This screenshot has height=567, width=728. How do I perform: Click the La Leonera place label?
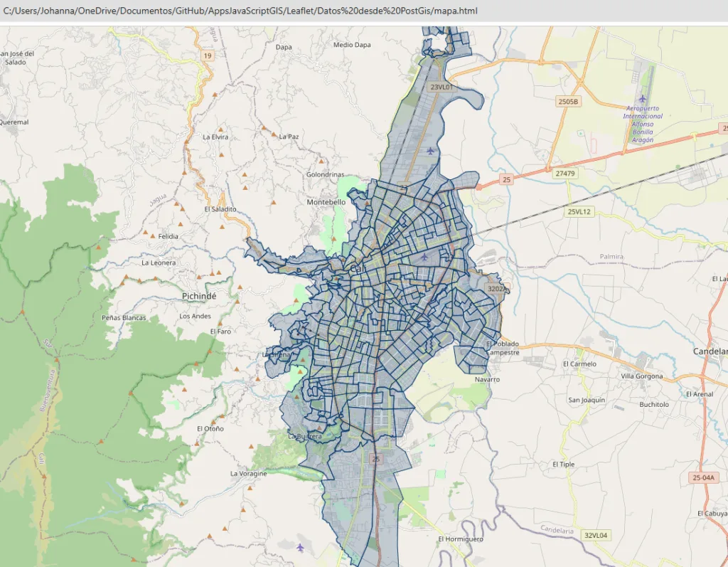(159, 263)
